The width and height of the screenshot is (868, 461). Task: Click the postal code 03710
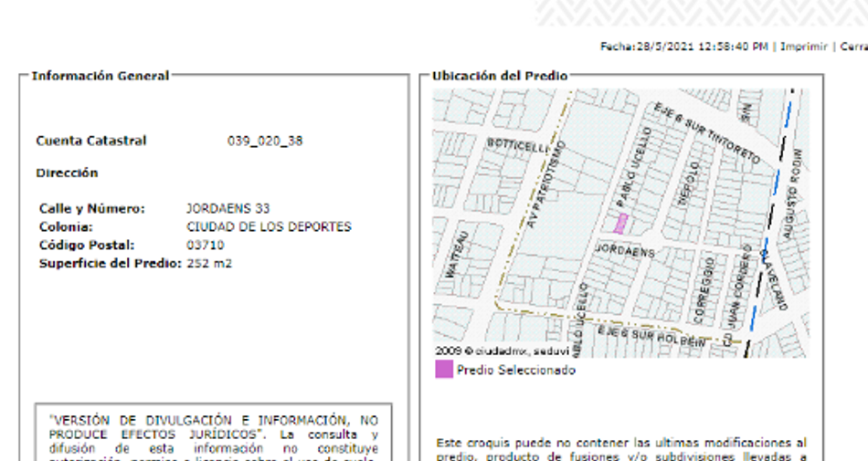click(x=205, y=246)
